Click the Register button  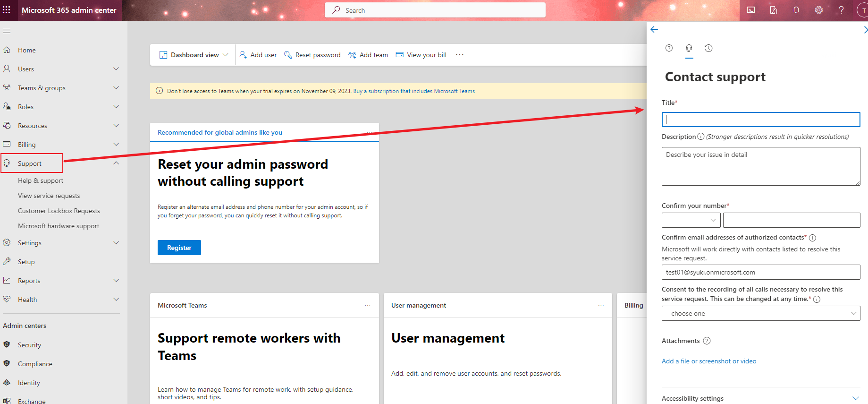tap(179, 248)
